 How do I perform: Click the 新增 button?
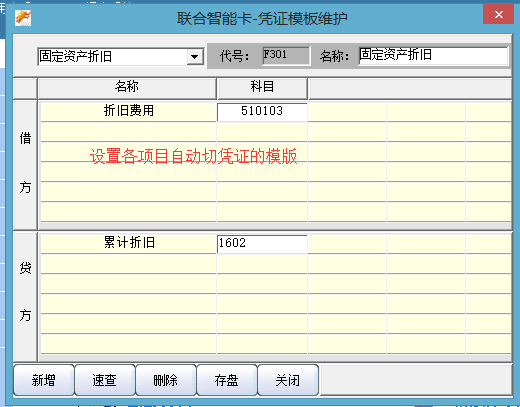[44, 380]
